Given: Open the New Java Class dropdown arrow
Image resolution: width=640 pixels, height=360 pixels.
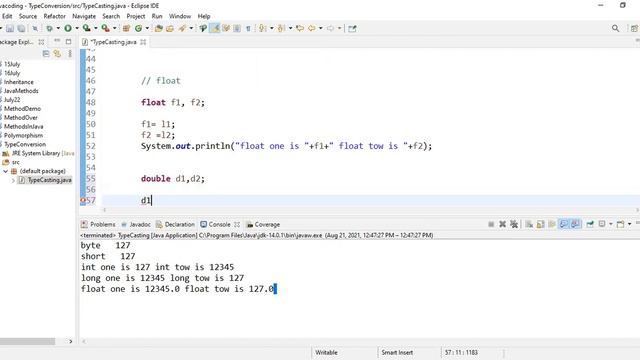Looking at the screenshot, I should 147,29.
